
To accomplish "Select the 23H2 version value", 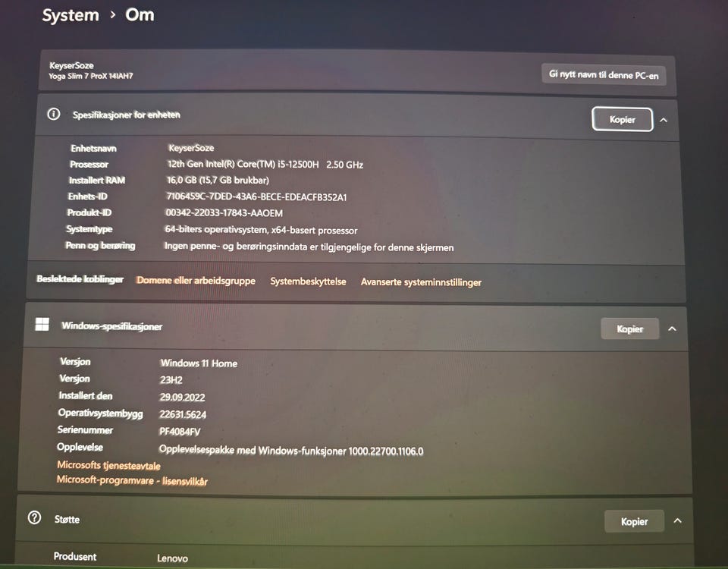I will (171, 380).
